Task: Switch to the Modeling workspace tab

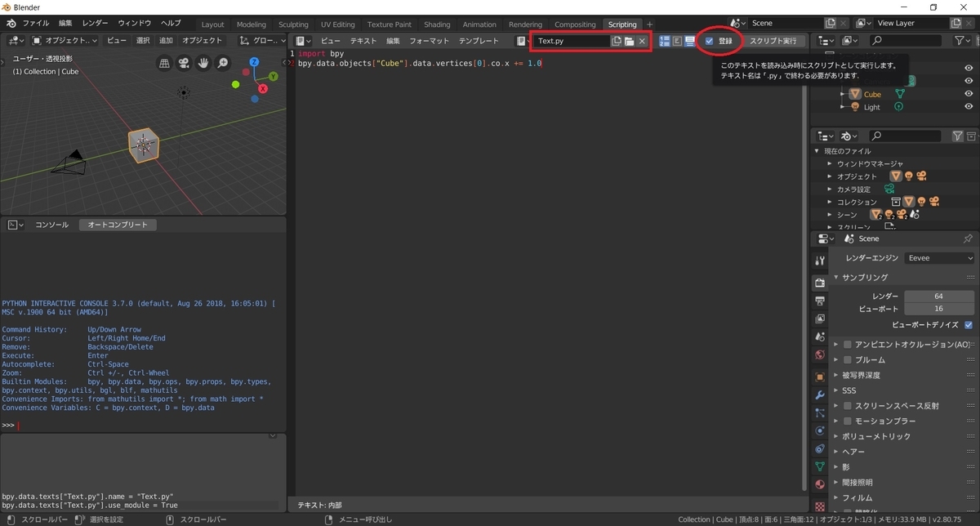Action: [x=252, y=25]
